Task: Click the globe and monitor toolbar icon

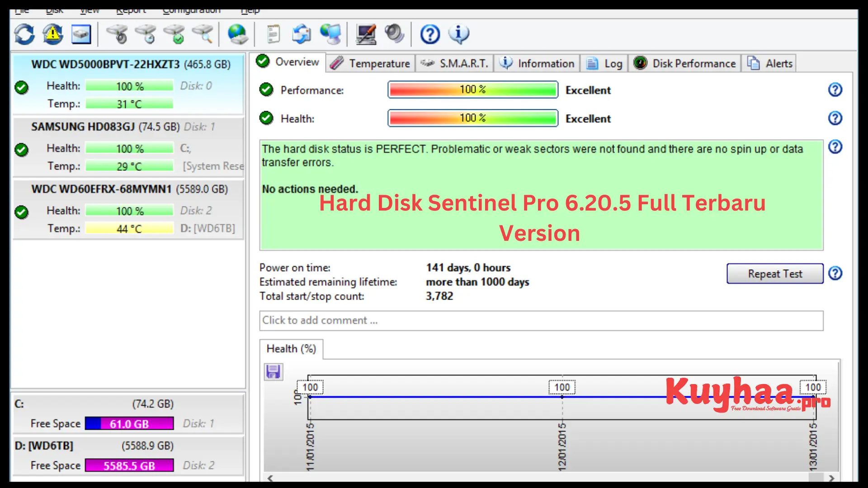Action: click(x=330, y=34)
